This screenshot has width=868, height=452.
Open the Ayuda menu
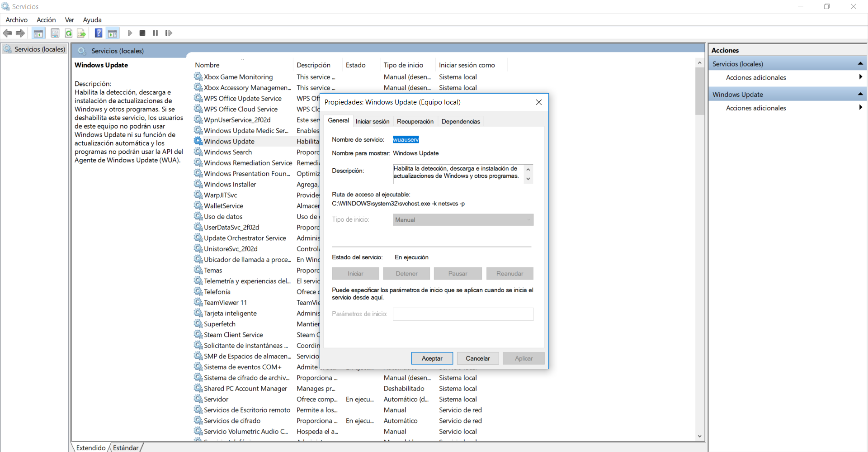coord(92,20)
